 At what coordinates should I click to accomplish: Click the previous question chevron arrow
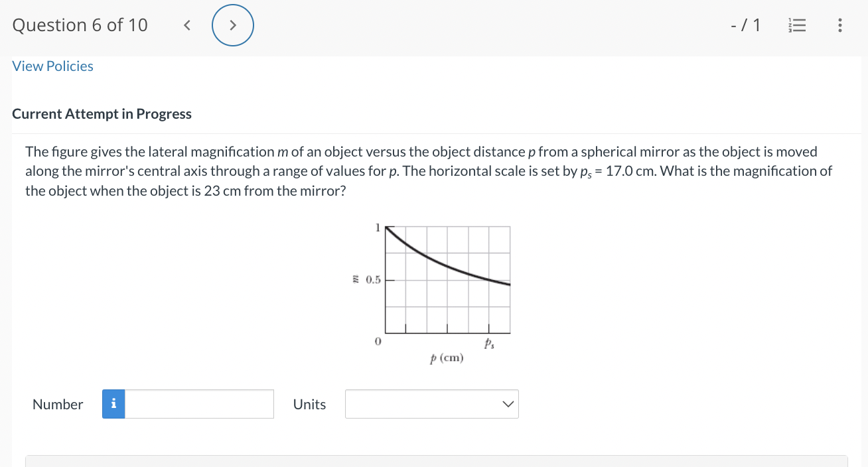point(186,25)
